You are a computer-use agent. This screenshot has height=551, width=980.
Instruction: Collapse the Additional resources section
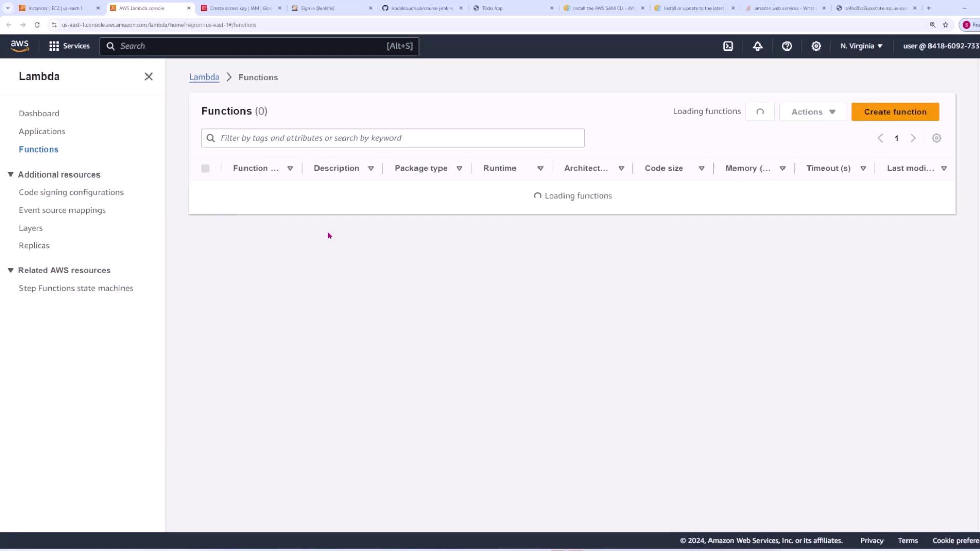(x=10, y=174)
